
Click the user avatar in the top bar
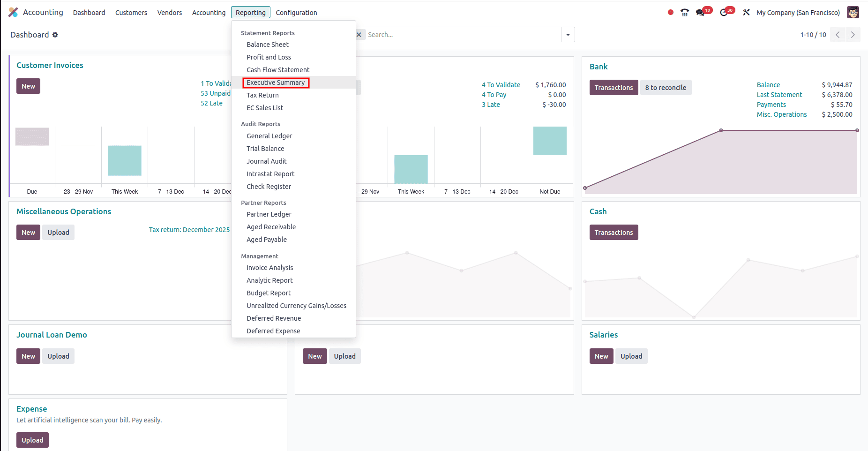pos(853,12)
